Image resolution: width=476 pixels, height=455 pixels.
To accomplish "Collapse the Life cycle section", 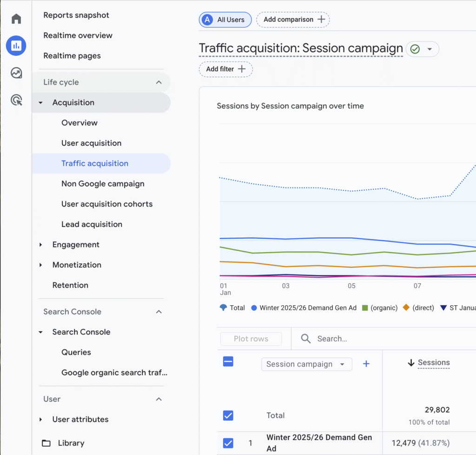I will pos(159,82).
